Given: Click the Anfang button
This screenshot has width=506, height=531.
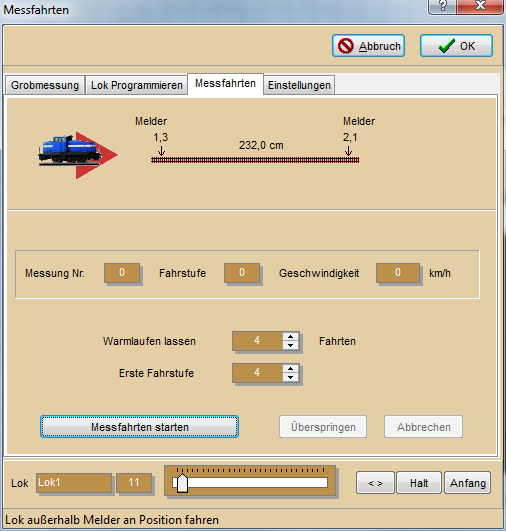Looking at the screenshot, I should pyautogui.click(x=468, y=483).
